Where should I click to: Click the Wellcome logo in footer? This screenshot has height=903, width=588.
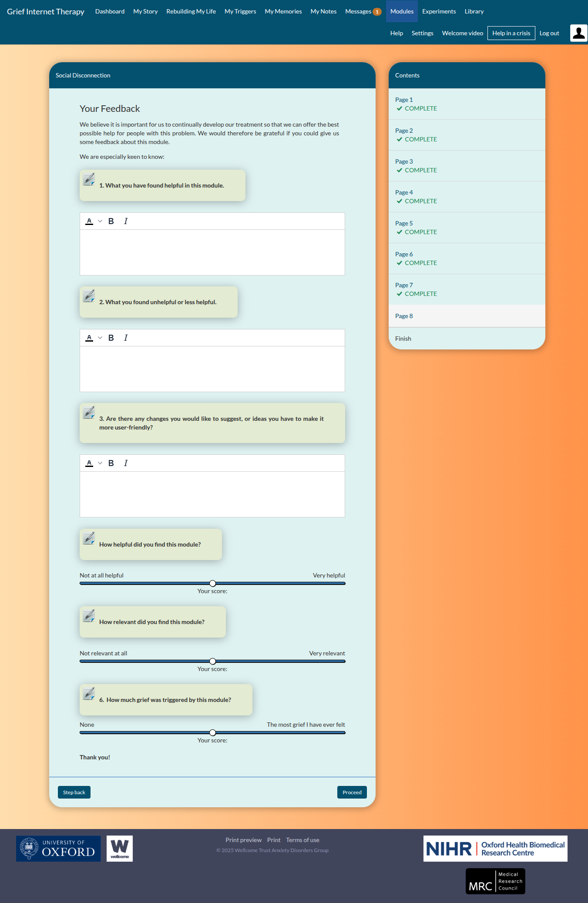point(120,848)
